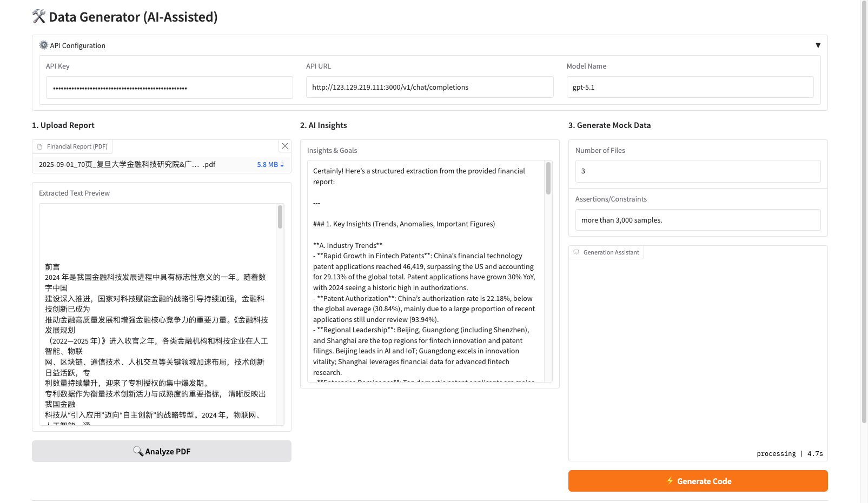This screenshot has height=503, width=868.
Task: Remove uploaded PDF with the X button
Action: click(x=285, y=146)
